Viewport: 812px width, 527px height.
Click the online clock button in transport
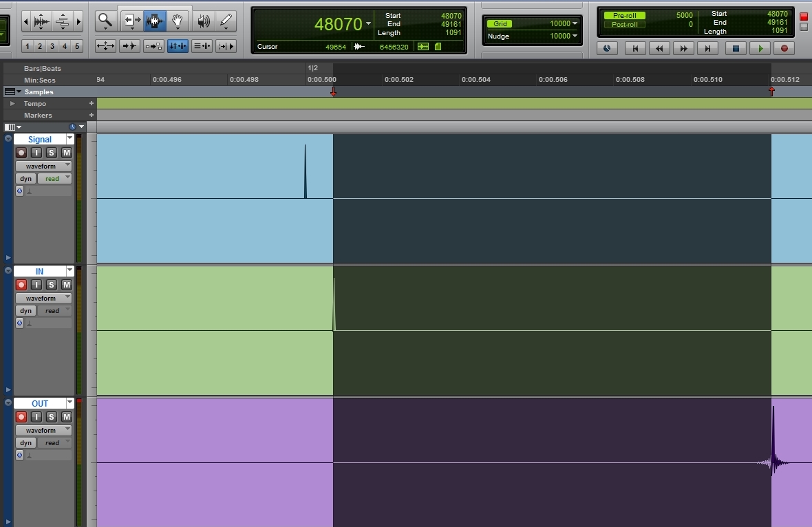coord(606,48)
